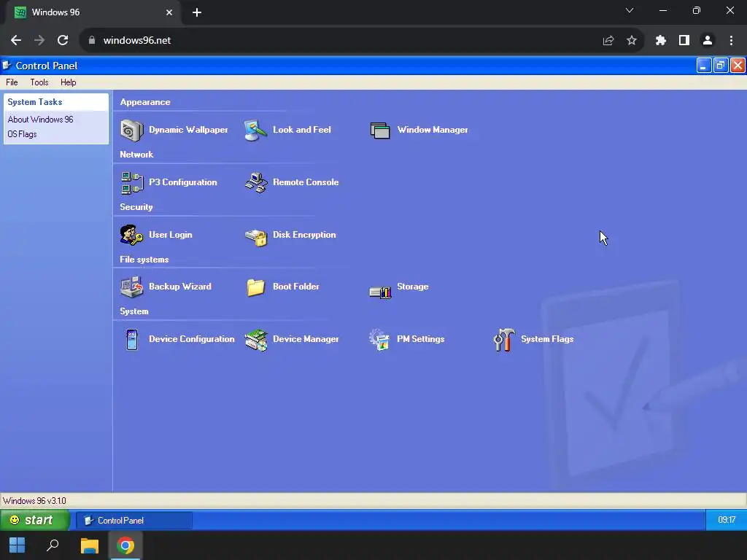This screenshot has height=560, width=747.
Task: Open the Tools menu
Action: (x=39, y=82)
